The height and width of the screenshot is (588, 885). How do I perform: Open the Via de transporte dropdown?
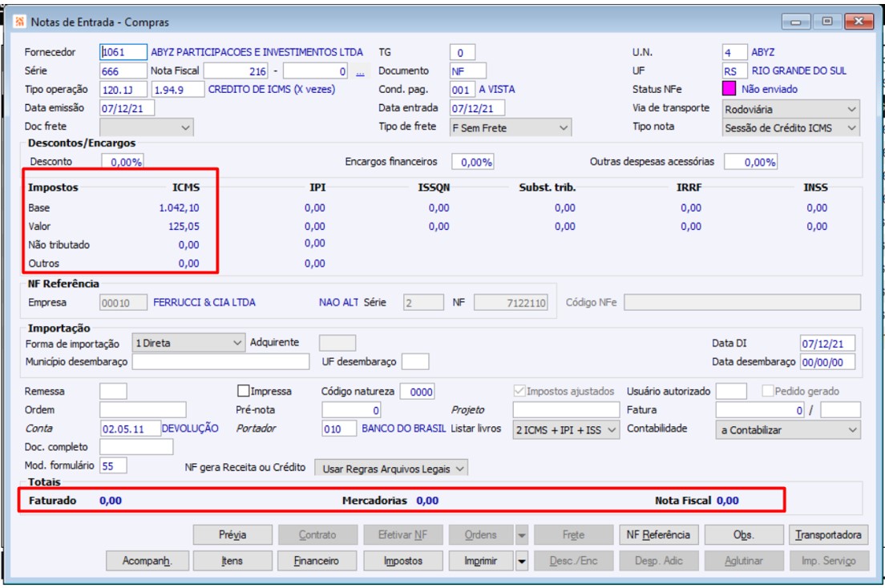(x=790, y=108)
